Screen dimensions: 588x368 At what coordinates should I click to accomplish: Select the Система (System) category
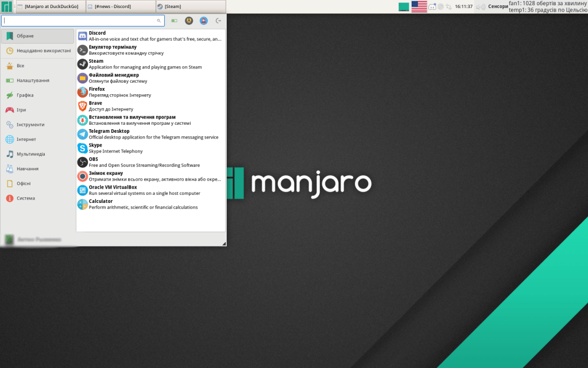[x=37, y=198]
